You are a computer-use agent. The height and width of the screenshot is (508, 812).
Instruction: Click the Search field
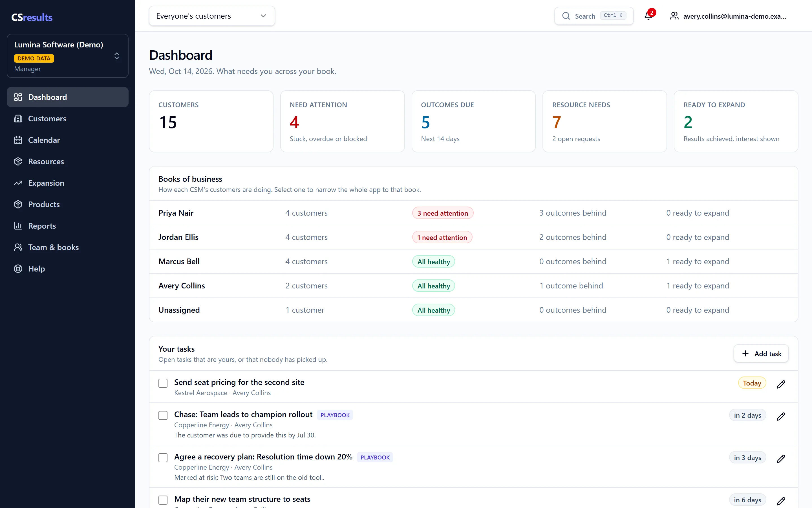pyautogui.click(x=594, y=16)
